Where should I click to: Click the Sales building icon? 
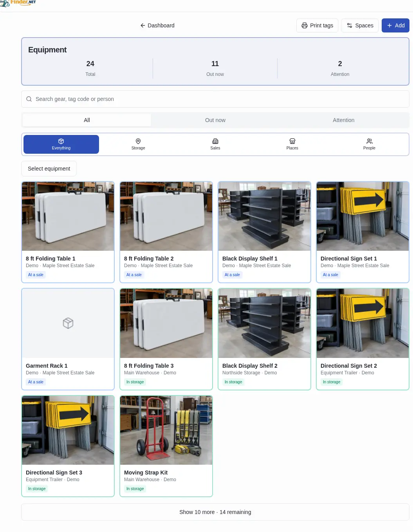click(215, 141)
